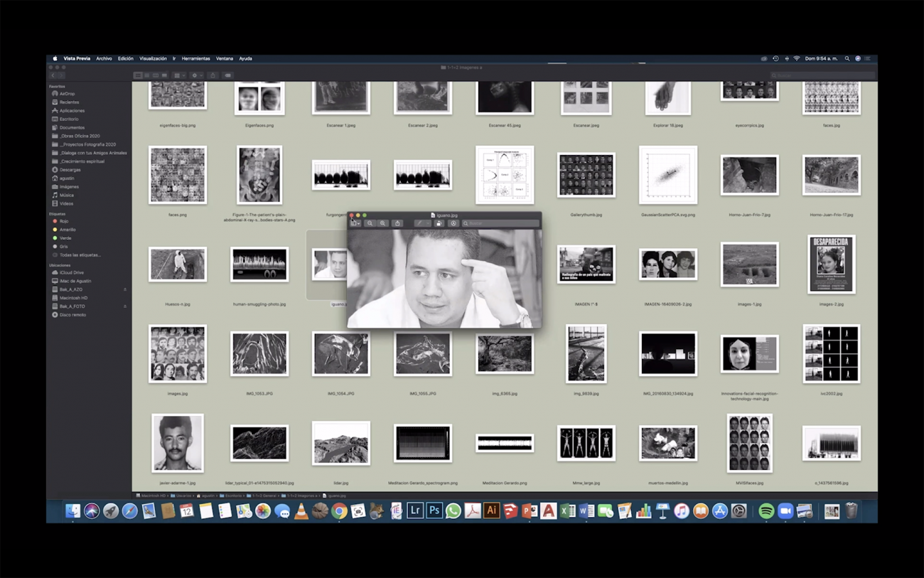Image resolution: width=924 pixels, height=578 pixels.
Task: Open WhatsApp from the Dock
Action: [453, 510]
